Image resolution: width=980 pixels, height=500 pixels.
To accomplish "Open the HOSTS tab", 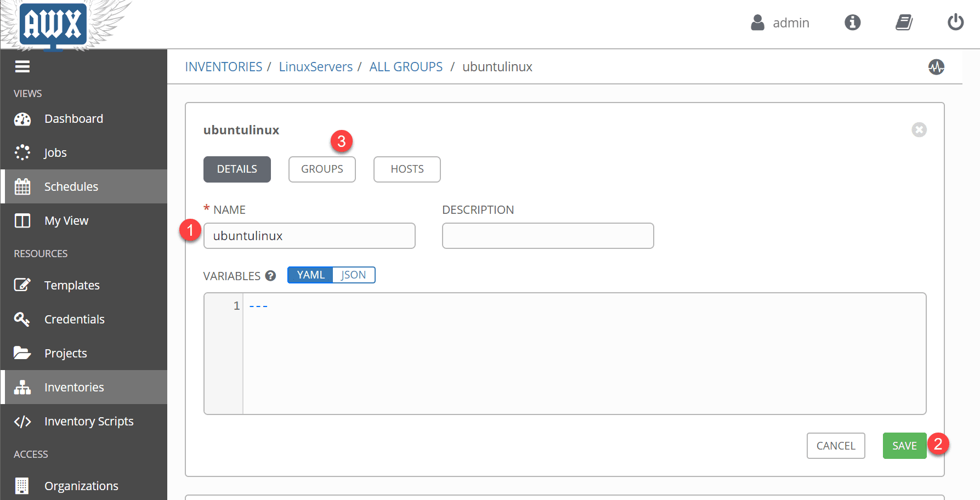I will tap(407, 169).
